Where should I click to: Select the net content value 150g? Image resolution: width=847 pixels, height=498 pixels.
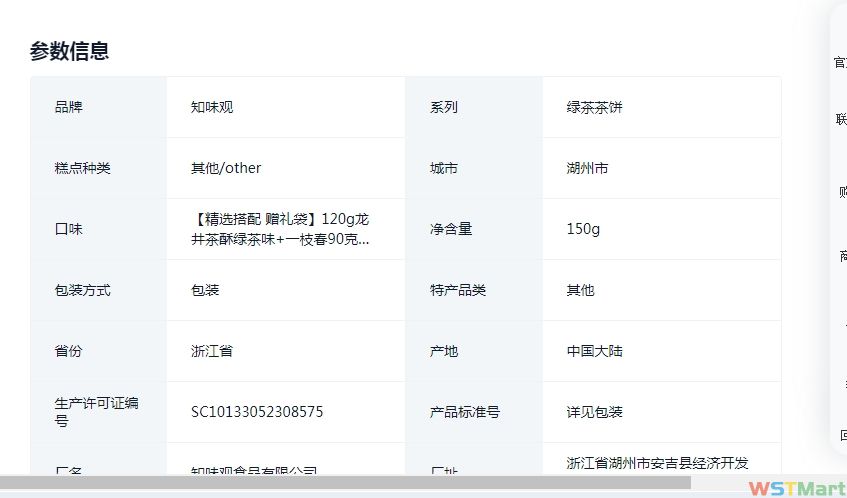(583, 229)
